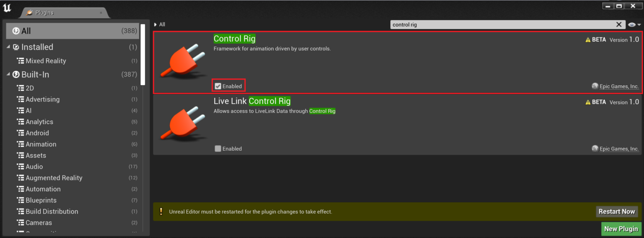
Task: Click the Built-In category icon
Action: (x=16, y=75)
